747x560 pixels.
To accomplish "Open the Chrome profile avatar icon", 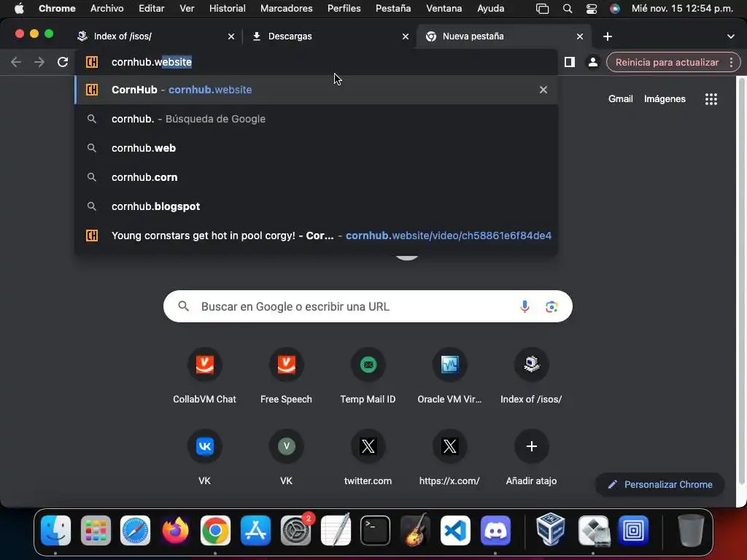I will (x=592, y=62).
